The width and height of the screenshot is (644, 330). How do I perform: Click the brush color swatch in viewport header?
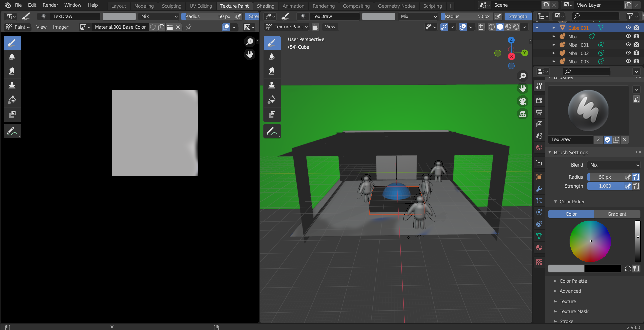click(378, 16)
